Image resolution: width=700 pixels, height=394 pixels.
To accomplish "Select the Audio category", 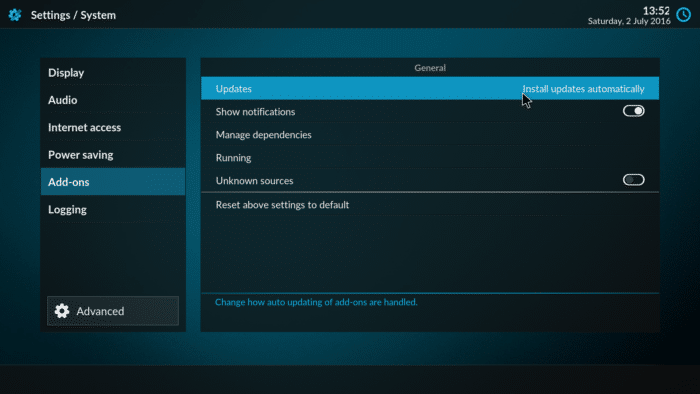I will 113,100.
